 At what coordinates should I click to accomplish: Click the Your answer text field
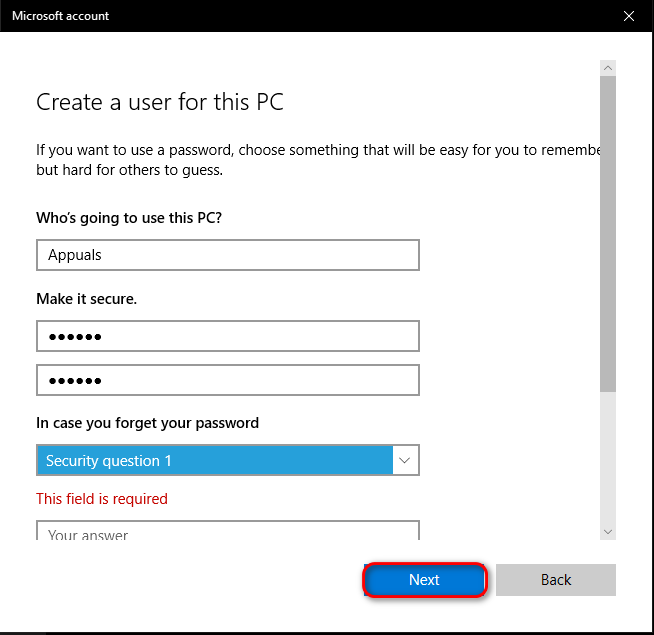[x=227, y=532]
